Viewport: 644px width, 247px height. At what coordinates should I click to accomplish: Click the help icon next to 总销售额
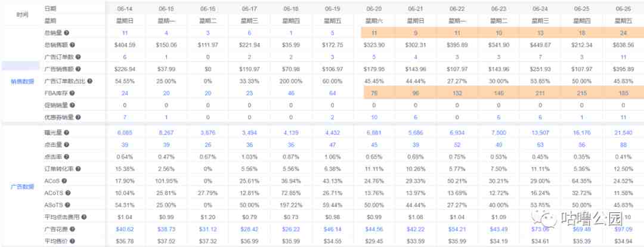tap(72, 45)
